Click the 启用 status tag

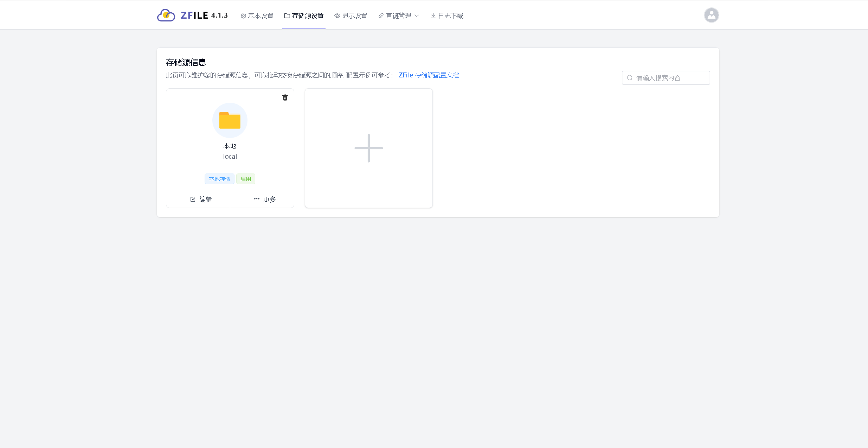click(245, 179)
